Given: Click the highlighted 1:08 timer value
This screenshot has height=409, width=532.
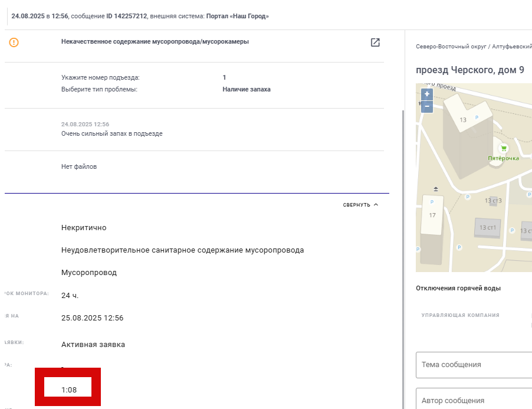Looking at the screenshot, I should 69,390.
